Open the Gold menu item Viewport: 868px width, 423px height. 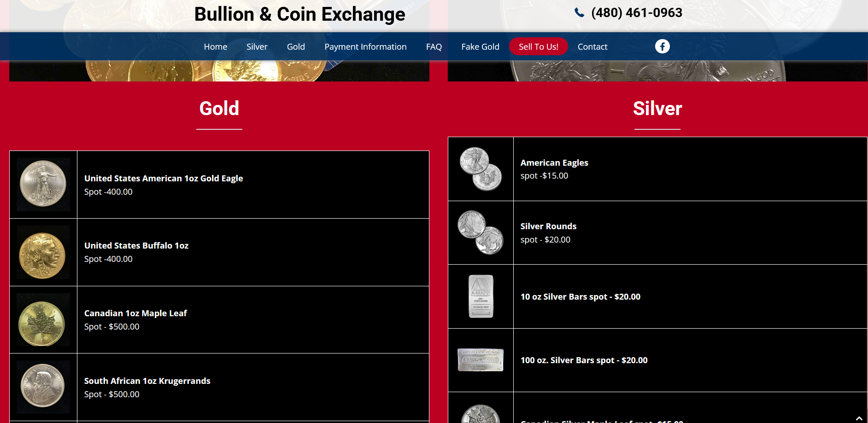[x=296, y=46]
